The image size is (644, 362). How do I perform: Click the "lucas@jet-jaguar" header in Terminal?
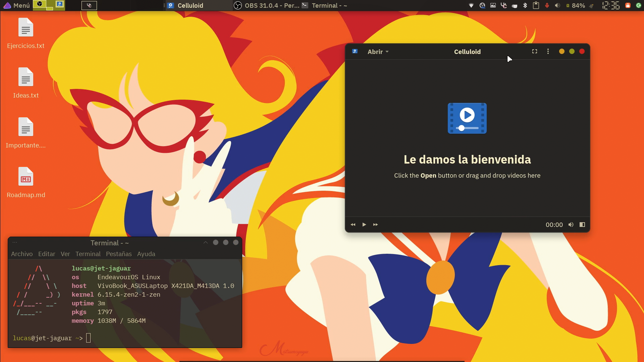click(101, 268)
